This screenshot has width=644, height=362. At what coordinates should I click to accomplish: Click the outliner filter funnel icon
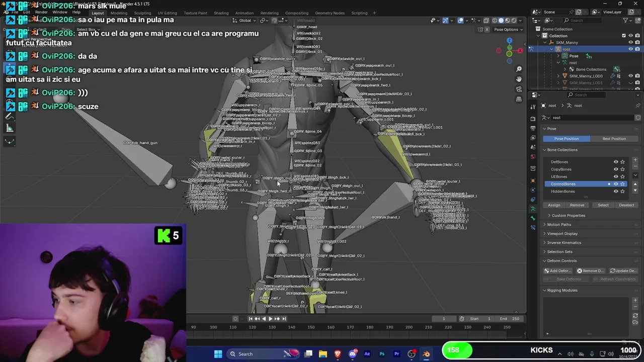(626, 21)
